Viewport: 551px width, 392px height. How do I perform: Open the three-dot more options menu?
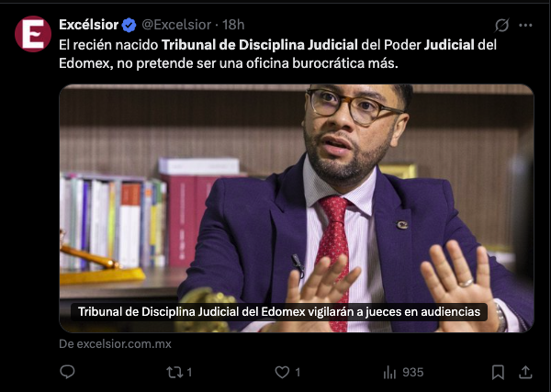coord(525,26)
